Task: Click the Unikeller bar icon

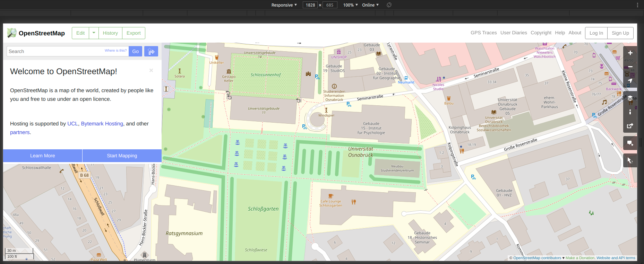Action: click(217, 58)
